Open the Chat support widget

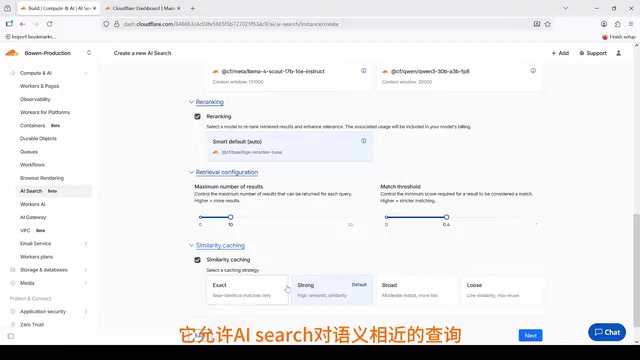pyautogui.click(x=607, y=332)
